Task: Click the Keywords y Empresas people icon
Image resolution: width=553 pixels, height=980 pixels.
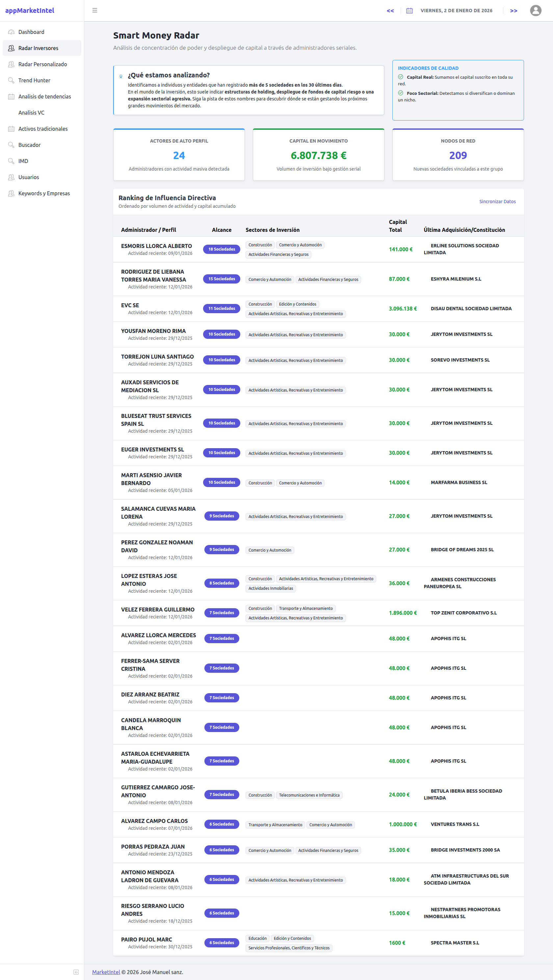Action: click(12, 193)
